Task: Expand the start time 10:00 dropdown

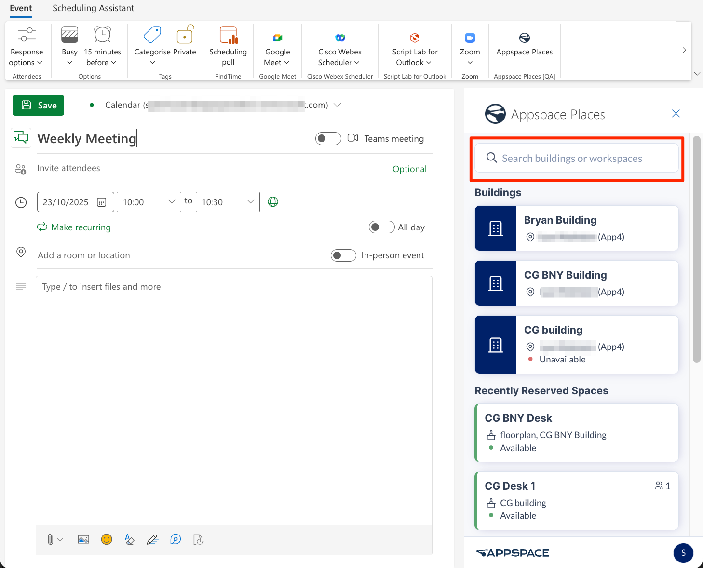Action: click(x=171, y=201)
